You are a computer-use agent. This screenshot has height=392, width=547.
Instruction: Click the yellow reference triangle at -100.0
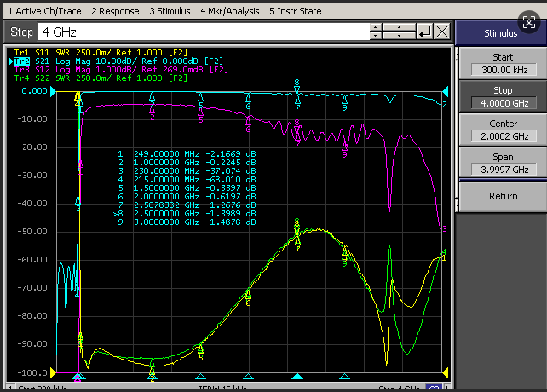[x=53, y=372]
